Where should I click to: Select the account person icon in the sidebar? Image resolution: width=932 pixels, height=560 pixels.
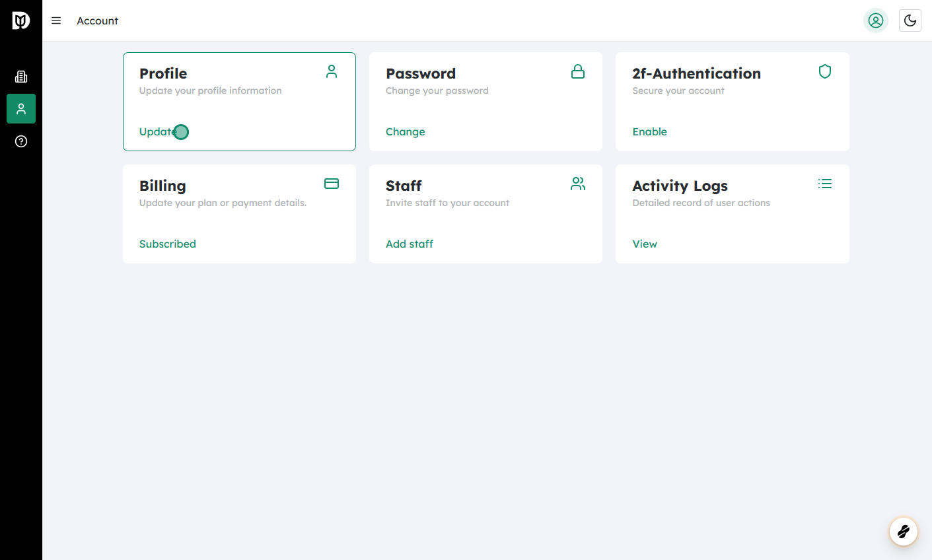pyautogui.click(x=20, y=108)
